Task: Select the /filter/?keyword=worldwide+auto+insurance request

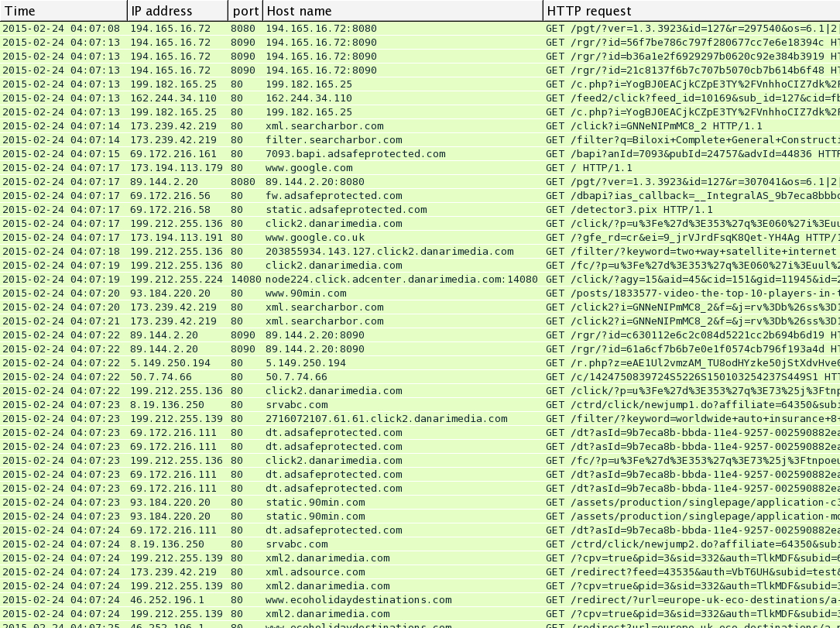Action: tap(693, 418)
